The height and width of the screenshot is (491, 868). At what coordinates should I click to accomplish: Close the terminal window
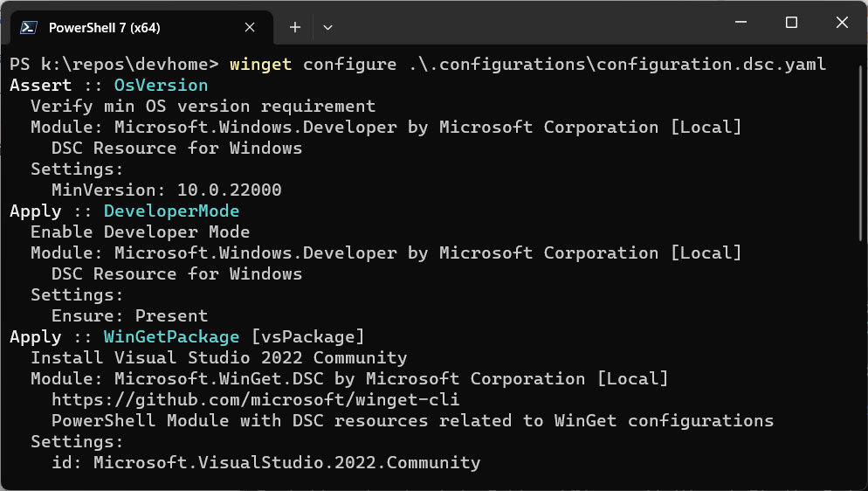click(x=842, y=23)
